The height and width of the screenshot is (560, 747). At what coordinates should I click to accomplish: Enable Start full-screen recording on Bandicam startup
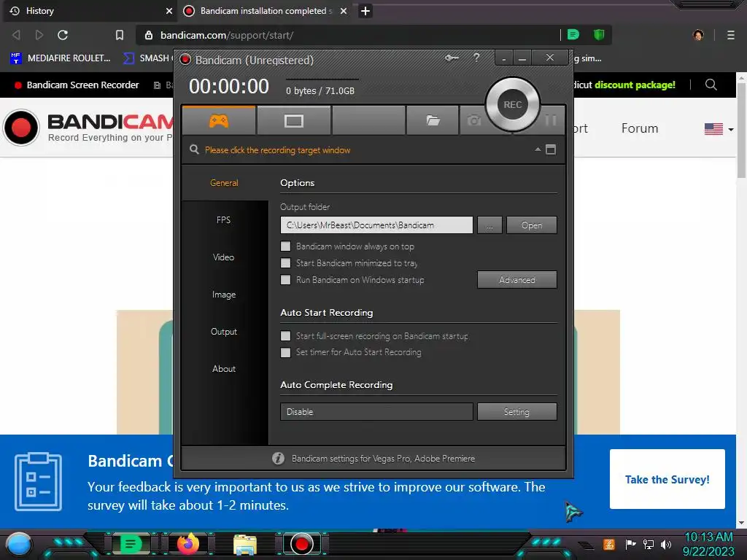coord(285,335)
